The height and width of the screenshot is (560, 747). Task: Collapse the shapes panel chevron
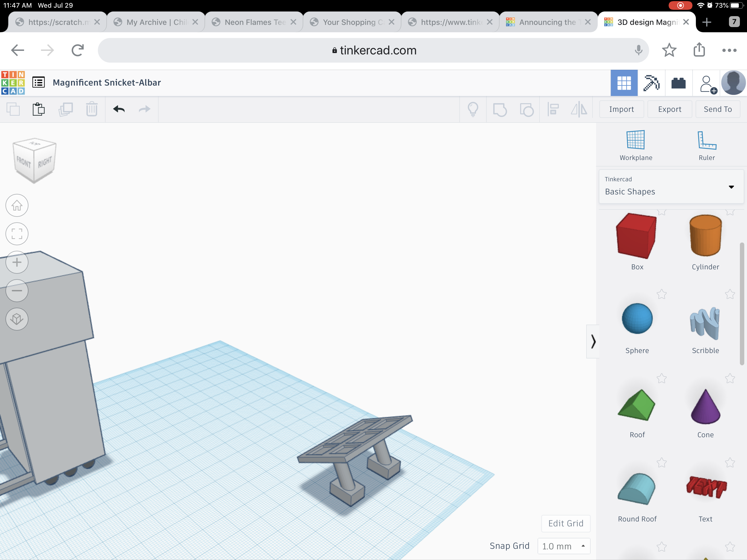(x=593, y=341)
